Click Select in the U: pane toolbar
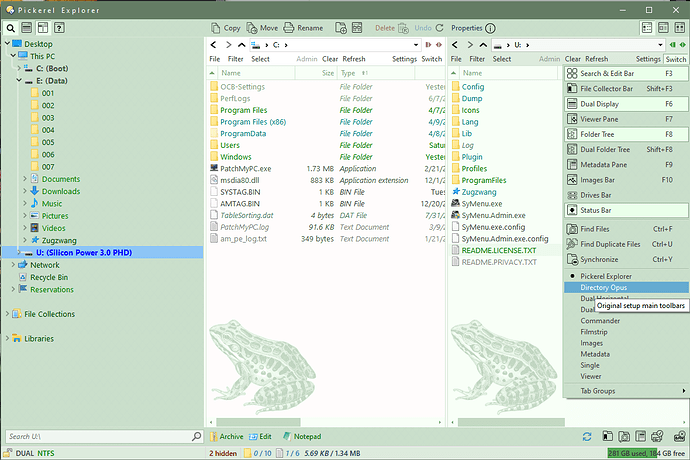Screen dimensions: 690x460 (502, 59)
